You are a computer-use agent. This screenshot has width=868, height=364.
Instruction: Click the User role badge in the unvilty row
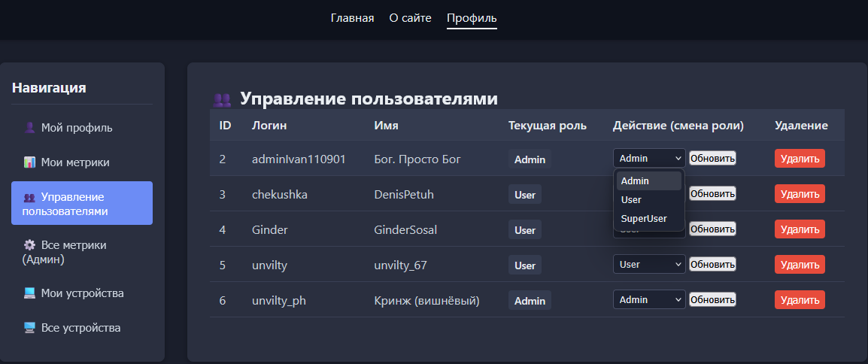(525, 265)
